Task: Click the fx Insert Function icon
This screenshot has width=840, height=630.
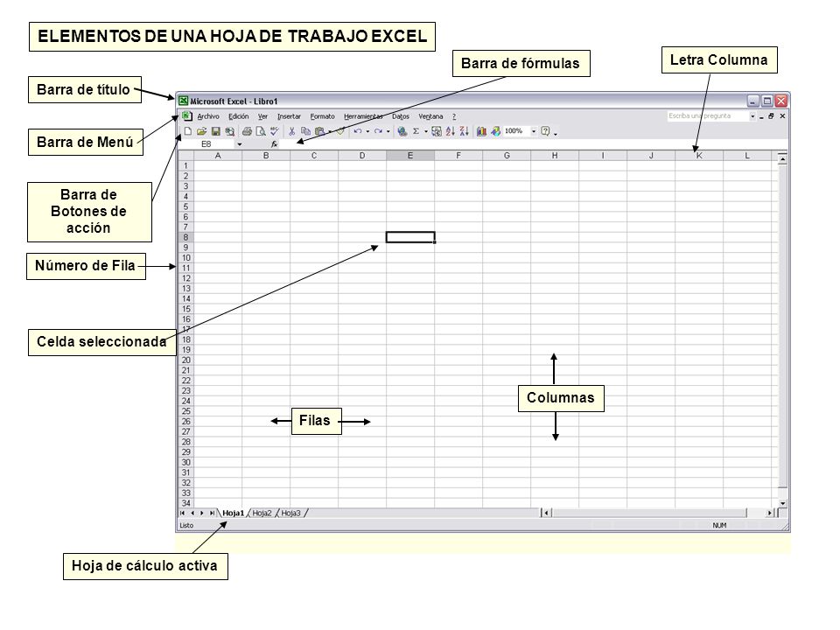Action: coord(274,144)
